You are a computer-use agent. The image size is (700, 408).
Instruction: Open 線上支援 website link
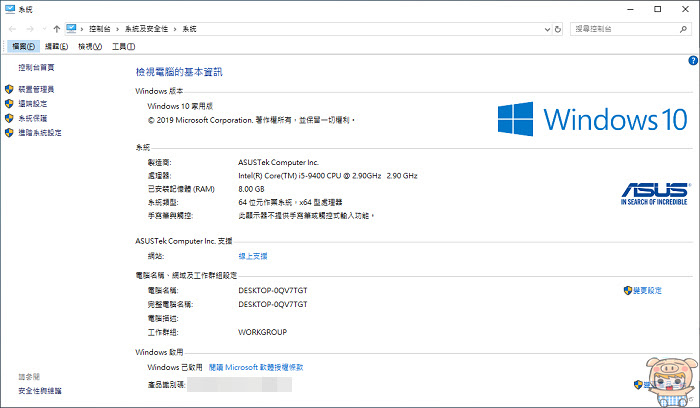253,256
